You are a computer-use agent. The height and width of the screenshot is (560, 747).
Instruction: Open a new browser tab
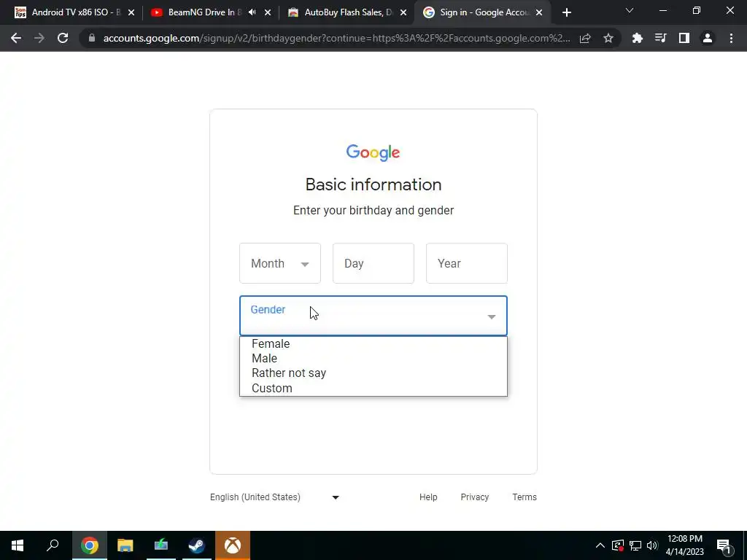pos(566,13)
